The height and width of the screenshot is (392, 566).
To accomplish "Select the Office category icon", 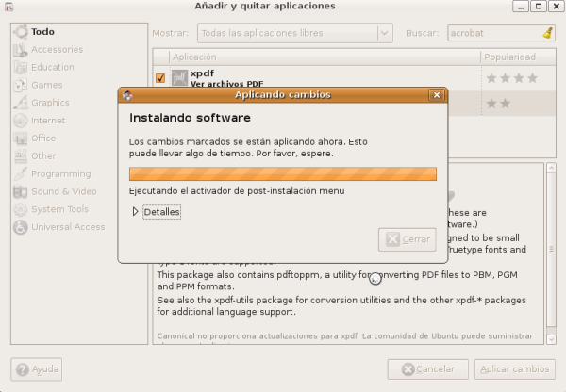I will tap(20, 139).
